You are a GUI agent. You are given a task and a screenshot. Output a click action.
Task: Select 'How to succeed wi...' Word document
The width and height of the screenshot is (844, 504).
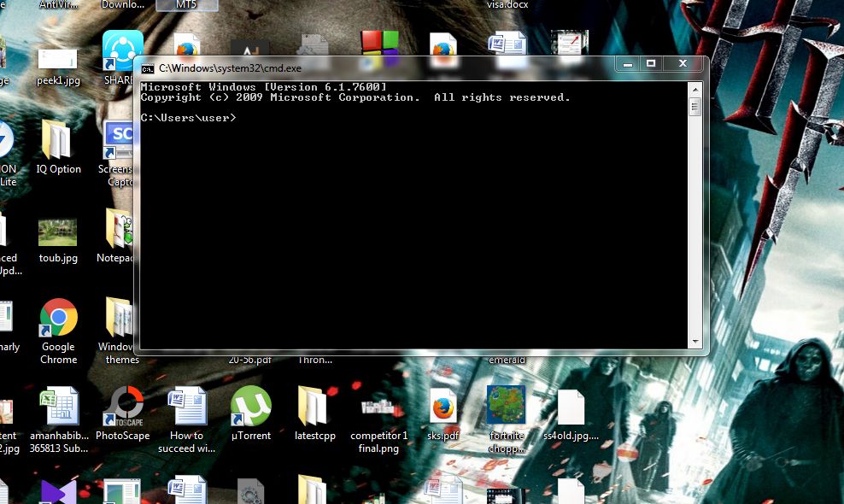pyautogui.click(x=187, y=420)
